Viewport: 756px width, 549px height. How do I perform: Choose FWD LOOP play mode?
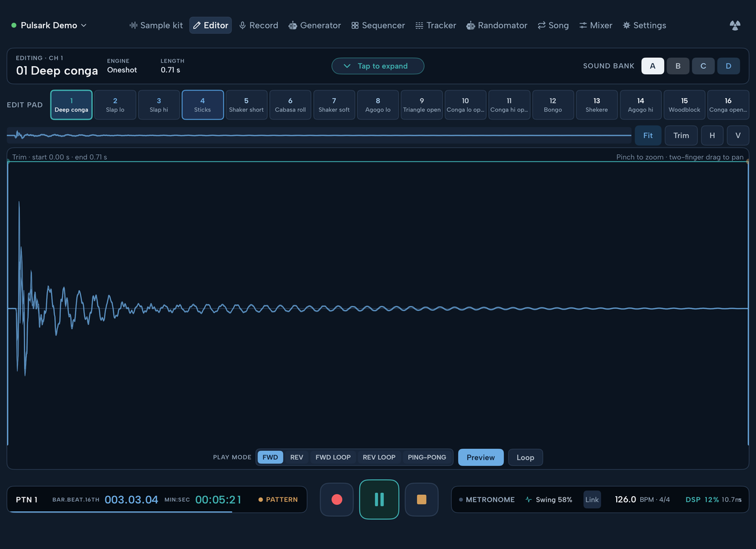click(x=333, y=457)
